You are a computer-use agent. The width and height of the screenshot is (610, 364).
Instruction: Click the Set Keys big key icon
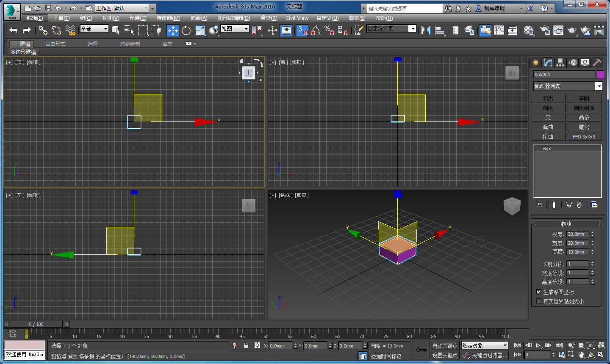[x=421, y=350]
